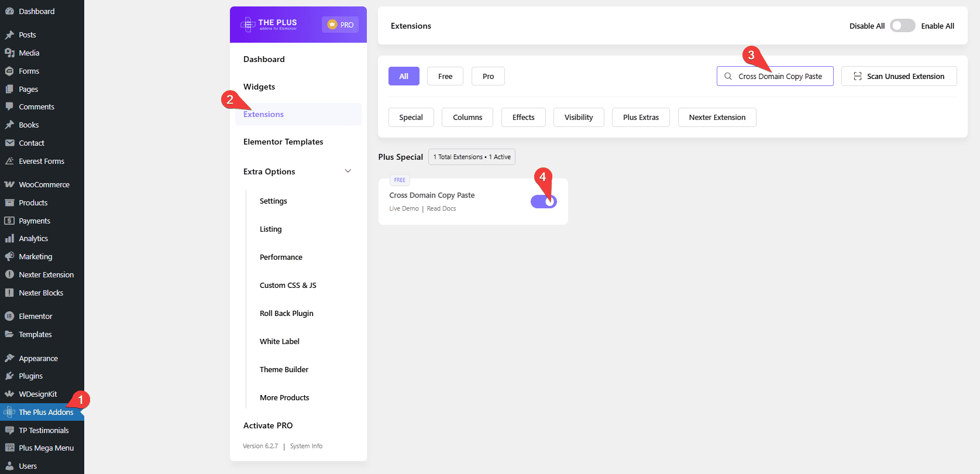Screen dimensions: 980x474
Task: Open the Read Docs link
Action: coord(441,208)
